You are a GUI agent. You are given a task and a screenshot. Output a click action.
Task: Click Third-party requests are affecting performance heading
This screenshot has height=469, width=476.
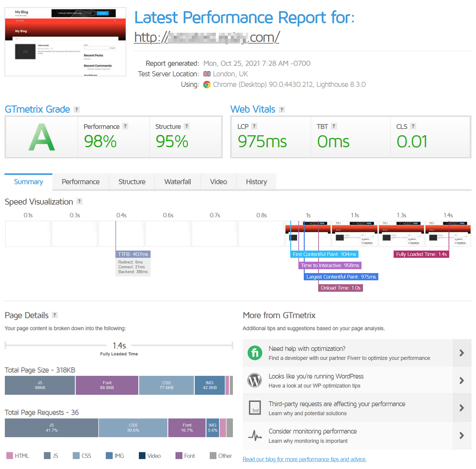[337, 404]
